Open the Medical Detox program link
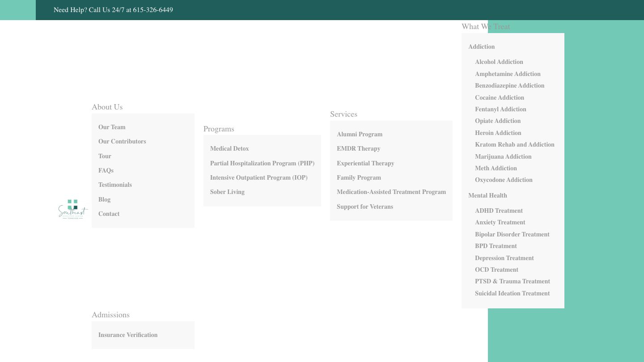The image size is (644, 362). [x=229, y=148]
